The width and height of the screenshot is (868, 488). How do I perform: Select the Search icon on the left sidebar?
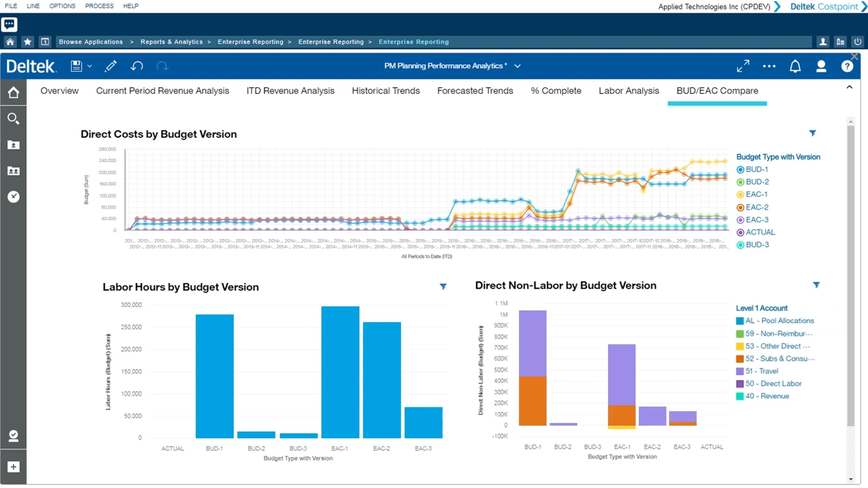click(x=14, y=118)
